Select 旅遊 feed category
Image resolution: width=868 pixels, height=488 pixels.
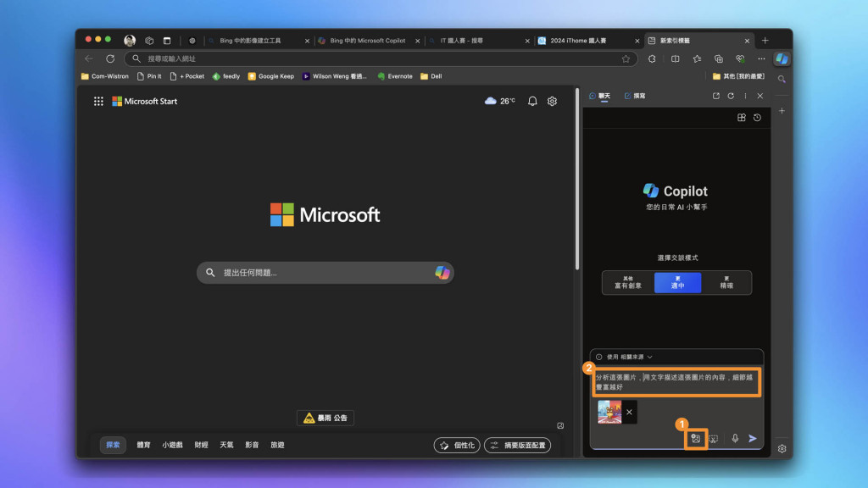coord(277,445)
